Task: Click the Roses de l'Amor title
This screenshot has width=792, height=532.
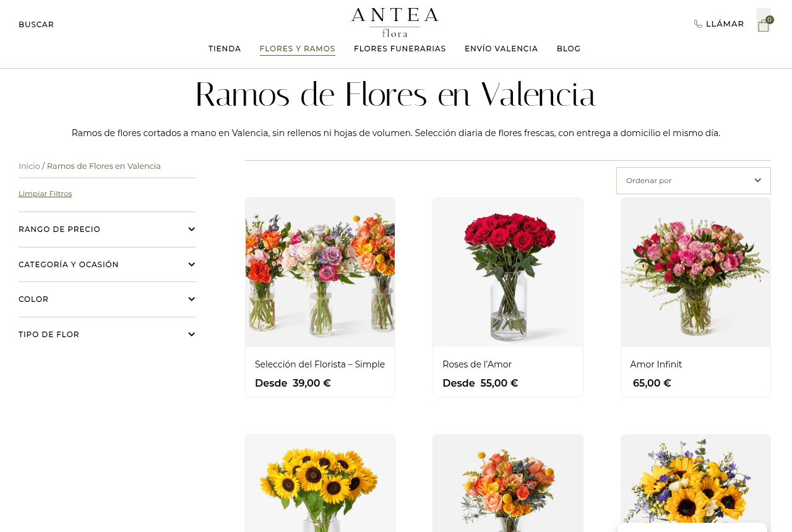Action: [477, 364]
